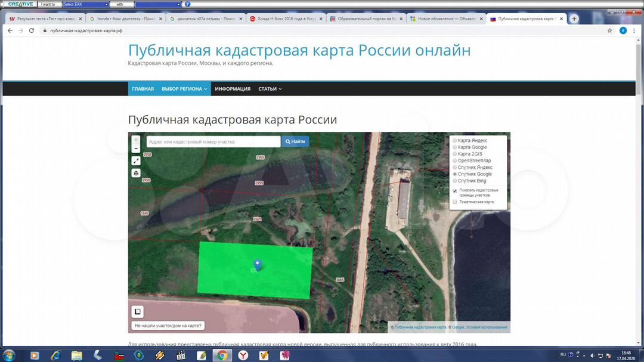Expand the ВЫБОР РЕГИОНА dropdown menu
Image resolution: width=644 pixels, height=362 pixels.
click(x=184, y=89)
